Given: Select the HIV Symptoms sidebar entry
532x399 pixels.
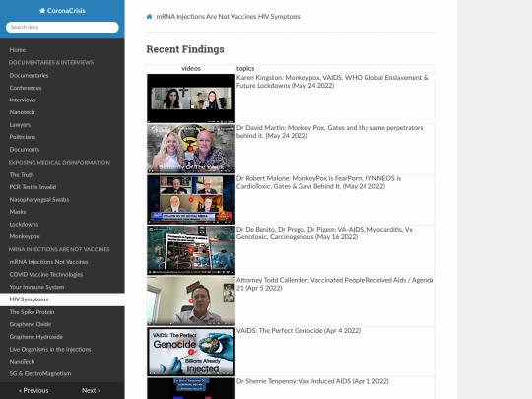Looking at the screenshot, I should point(62,299).
